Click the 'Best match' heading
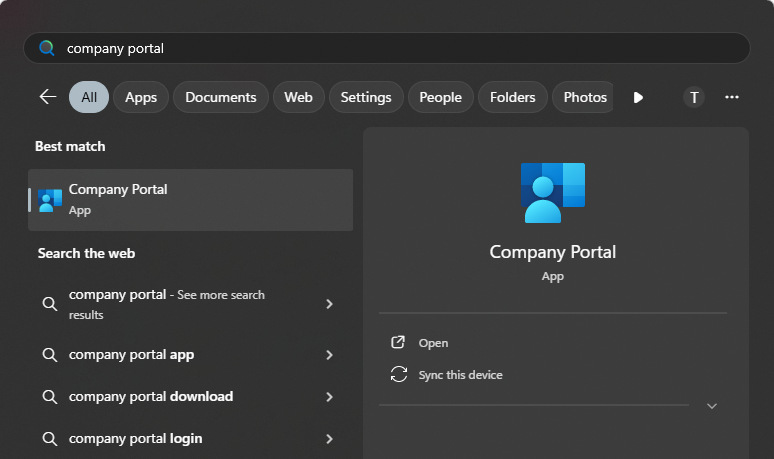 pos(70,146)
